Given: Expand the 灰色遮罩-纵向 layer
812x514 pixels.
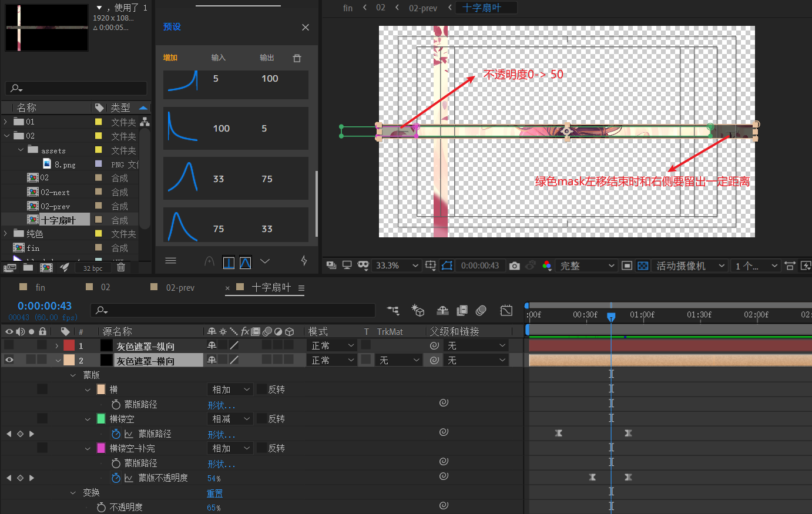Looking at the screenshot, I should (x=57, y=345).
